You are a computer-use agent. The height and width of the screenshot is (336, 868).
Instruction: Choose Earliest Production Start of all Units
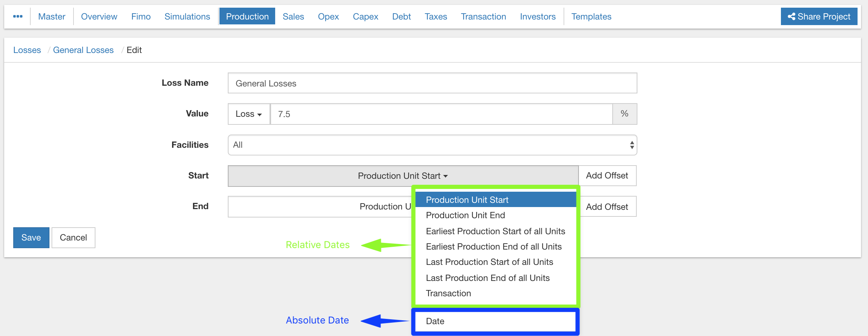pyautogui.click(x=495, y=231)
